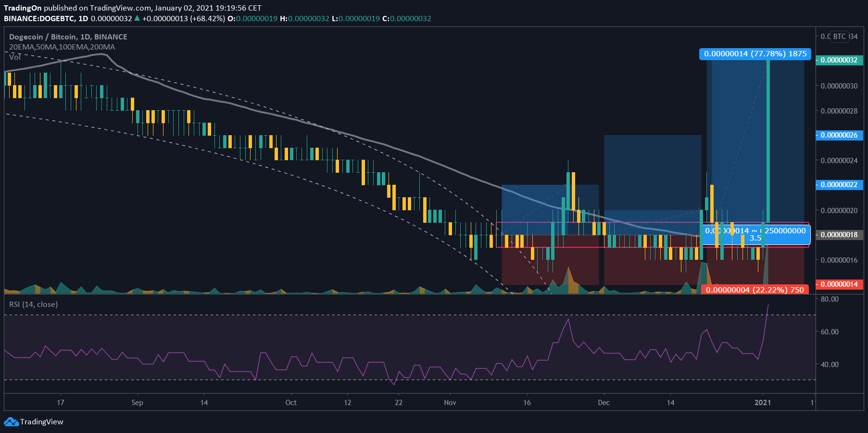Click the BTC currency label on the price axis
This screenshot has height=433, width=868.
tap(839, 37)
